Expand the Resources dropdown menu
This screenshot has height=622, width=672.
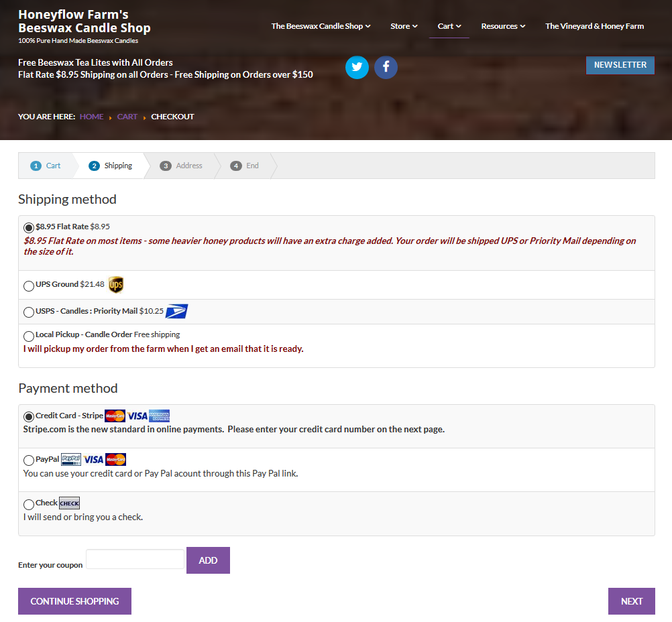(x=503, y=26)
